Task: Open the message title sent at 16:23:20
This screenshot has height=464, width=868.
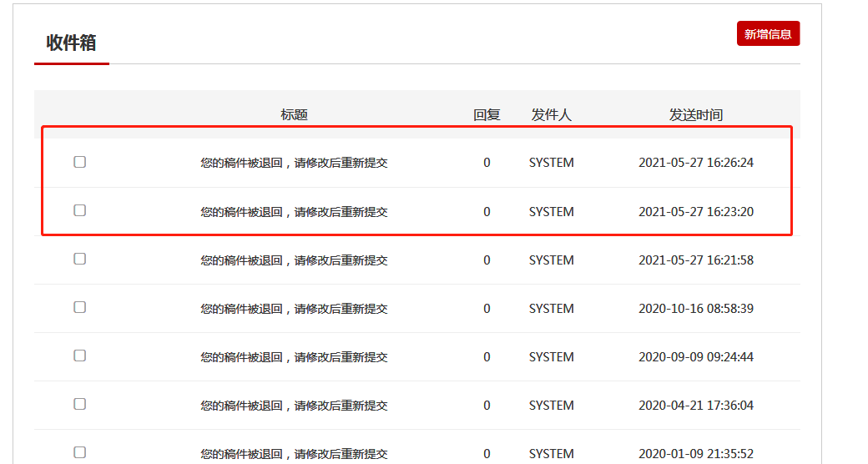Action: tap(294, 212)
